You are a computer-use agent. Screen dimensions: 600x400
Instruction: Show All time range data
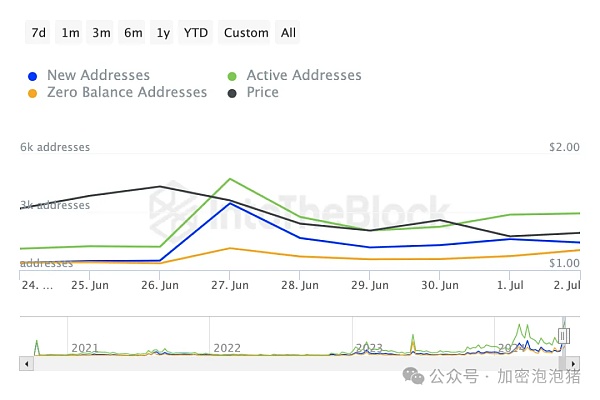click(x=288, y=33)
